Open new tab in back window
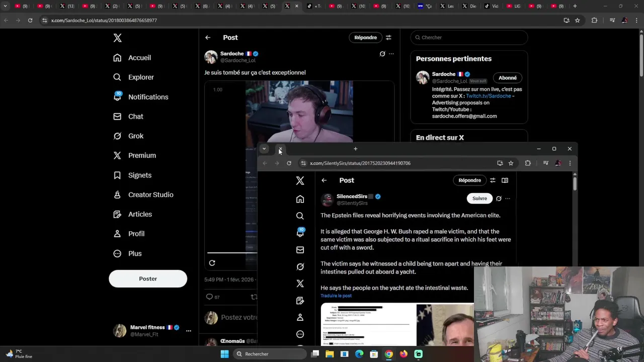 [575, 6]
